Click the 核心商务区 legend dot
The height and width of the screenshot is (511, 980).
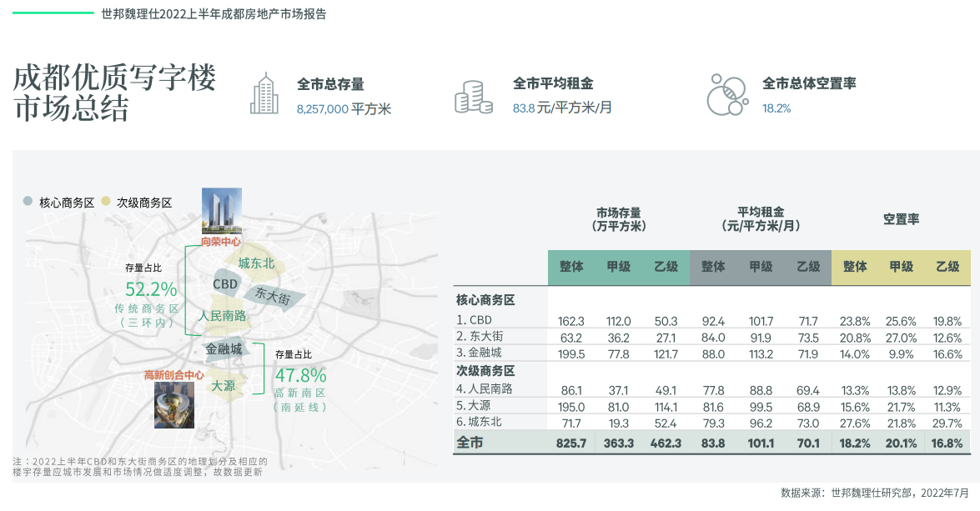point(28,202)
